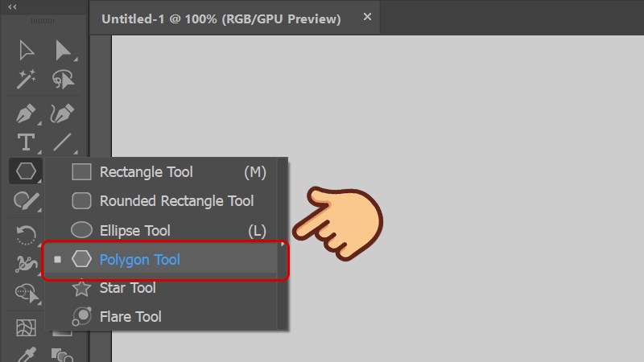
Task: Select Polygon Tool in the flyout
Action: 139,259
